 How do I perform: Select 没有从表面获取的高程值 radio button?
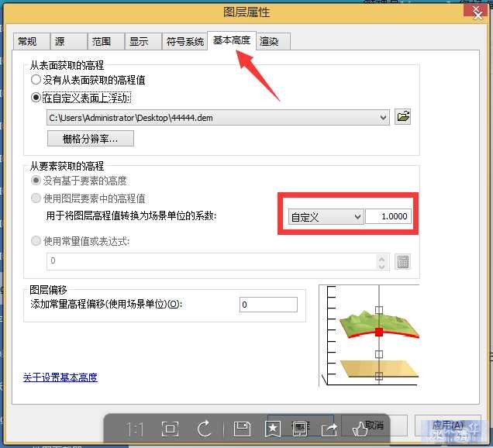click(x=36, y=80)
